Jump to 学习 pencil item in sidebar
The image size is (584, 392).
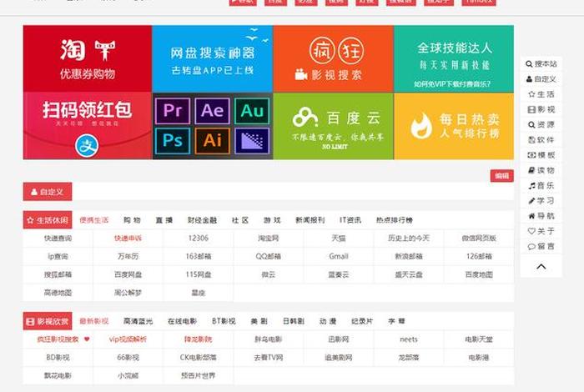[541, 201]
